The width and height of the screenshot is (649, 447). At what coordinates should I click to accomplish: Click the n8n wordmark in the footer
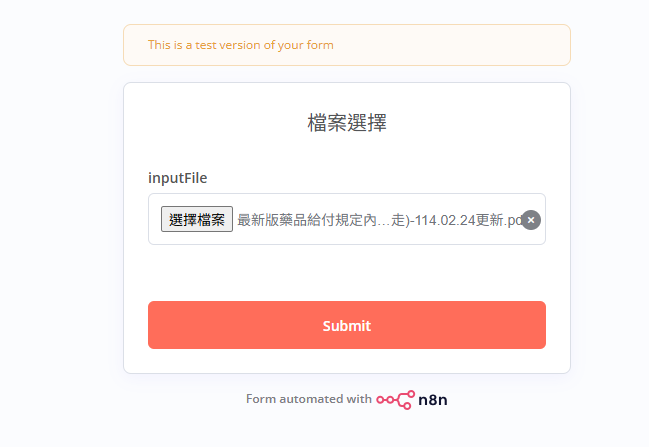tap(433, 400)
